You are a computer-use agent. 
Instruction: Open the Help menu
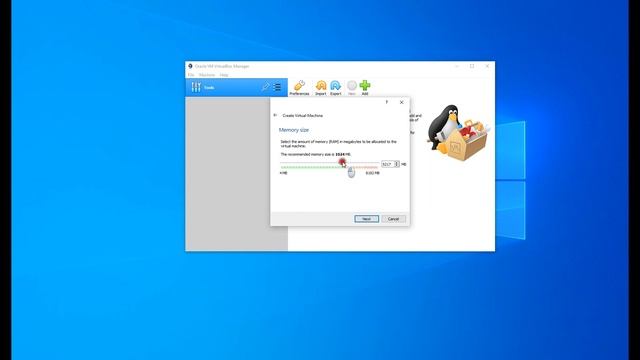tap(224, 75)
